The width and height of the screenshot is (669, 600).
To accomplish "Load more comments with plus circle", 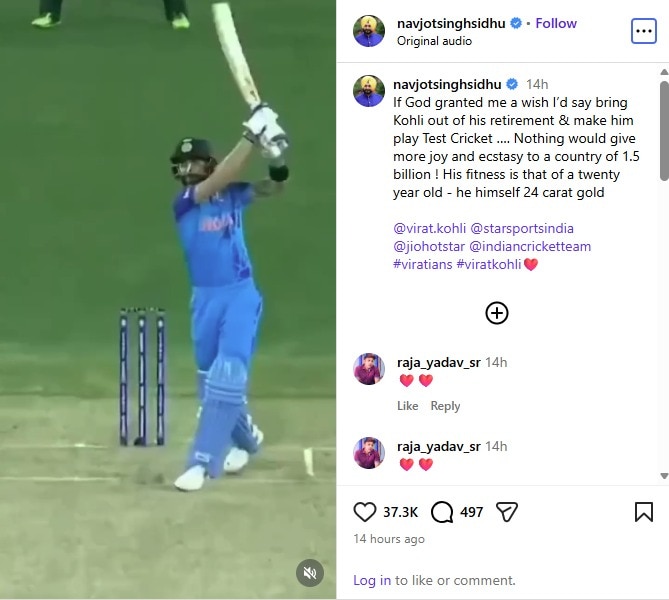I will click(497, 313).
